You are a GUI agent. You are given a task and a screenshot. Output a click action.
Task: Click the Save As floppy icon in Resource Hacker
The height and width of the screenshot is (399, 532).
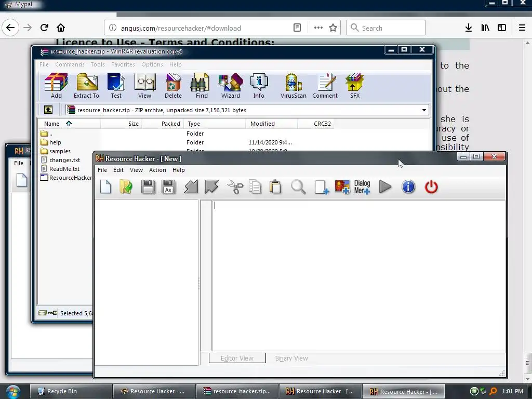click(168, 187)
